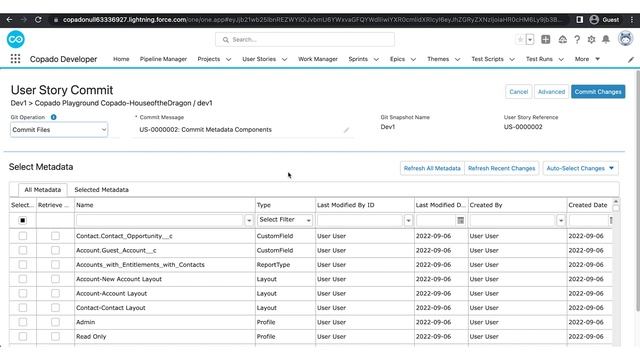Click the Name column filter input
This screenshot has height=360, width=640.
click(x=160, y=220)
